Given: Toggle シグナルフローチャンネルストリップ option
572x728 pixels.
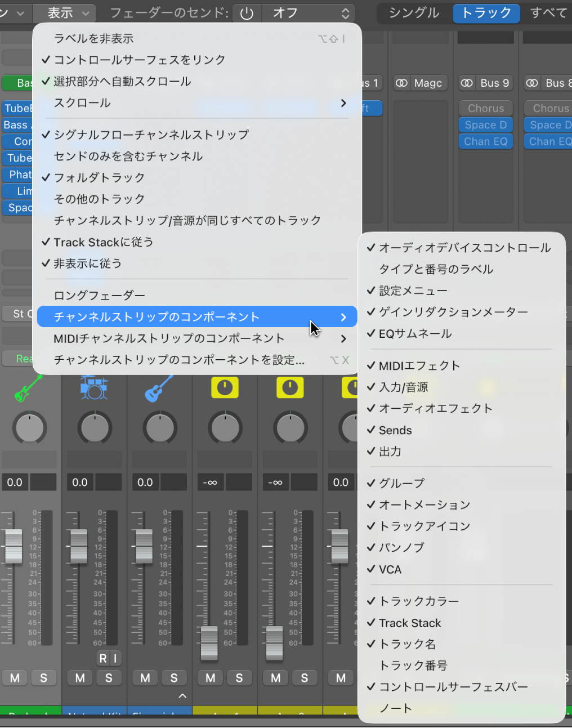Looking at the screenshot, I should 197,135.
